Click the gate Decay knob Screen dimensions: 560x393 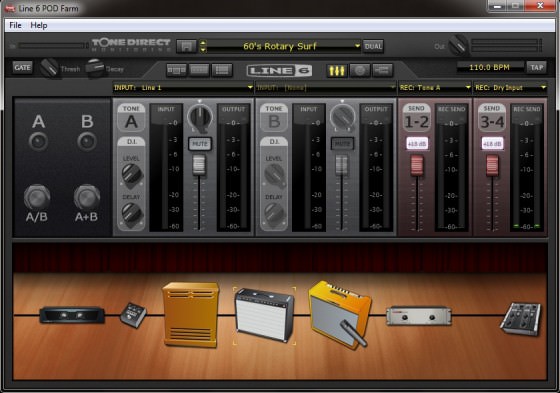tap(95, 68)
